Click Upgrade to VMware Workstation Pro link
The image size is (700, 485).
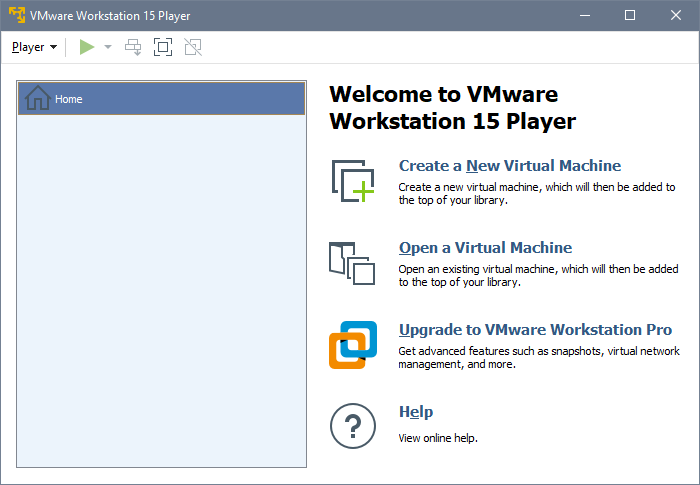click(x=535, y=330)
